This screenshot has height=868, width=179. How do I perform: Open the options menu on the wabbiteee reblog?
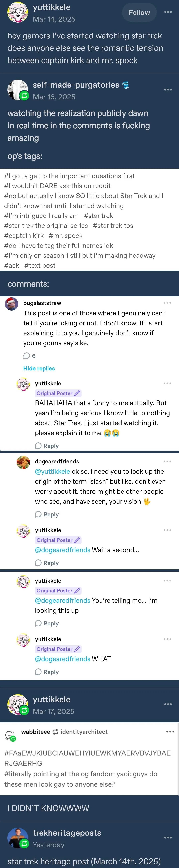click(170, 731)
